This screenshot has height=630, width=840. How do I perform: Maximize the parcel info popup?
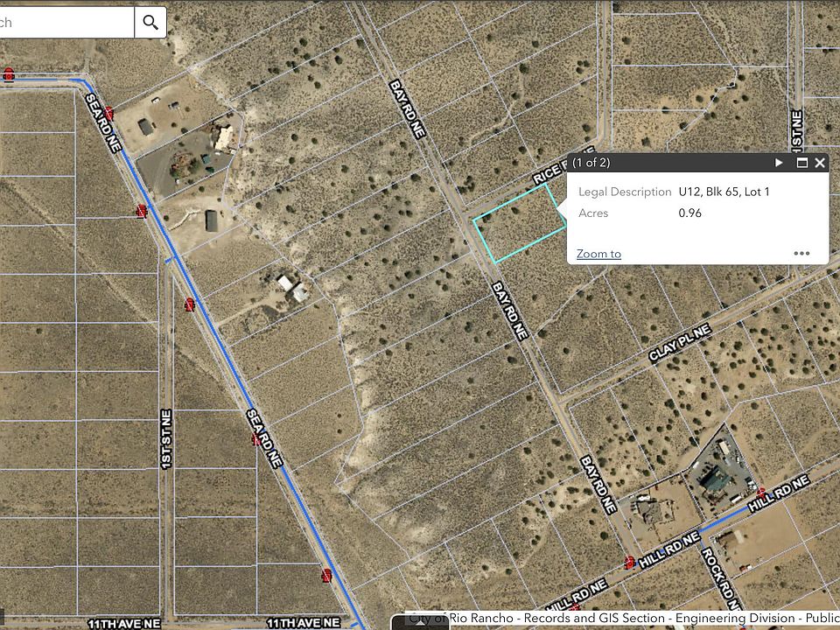(x=802, y=163)
